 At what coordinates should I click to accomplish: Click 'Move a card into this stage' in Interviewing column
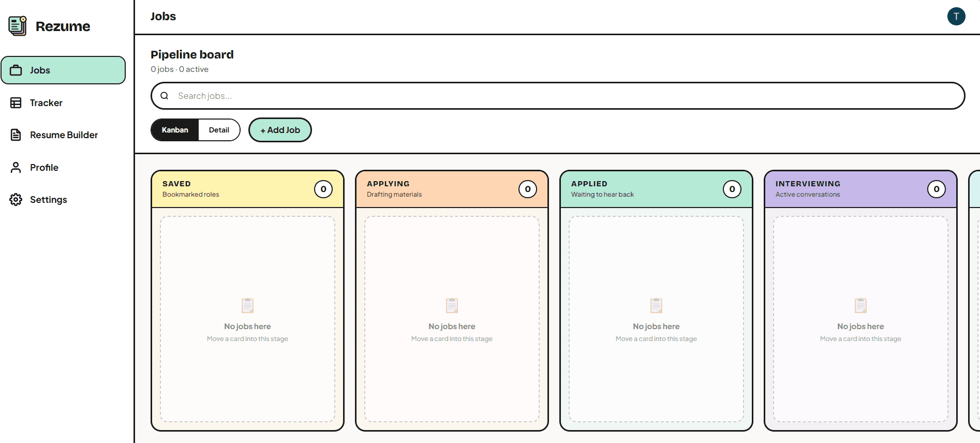(861, 339)
